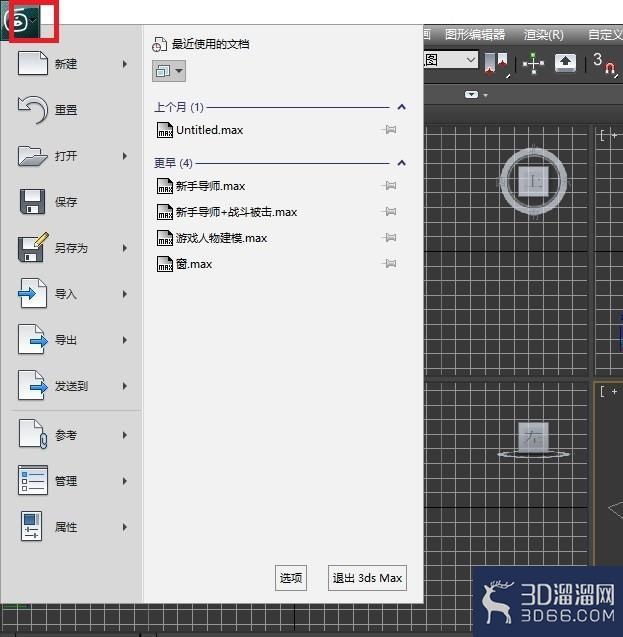The height and width of the screenshot is (637, 623).
Task: Choose Save As (另存为) entry
Action: (x=71, y=248)
